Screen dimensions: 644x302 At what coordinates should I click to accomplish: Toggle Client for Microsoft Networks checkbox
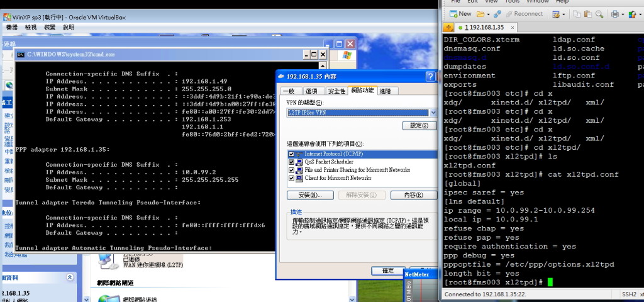(291, 178)
